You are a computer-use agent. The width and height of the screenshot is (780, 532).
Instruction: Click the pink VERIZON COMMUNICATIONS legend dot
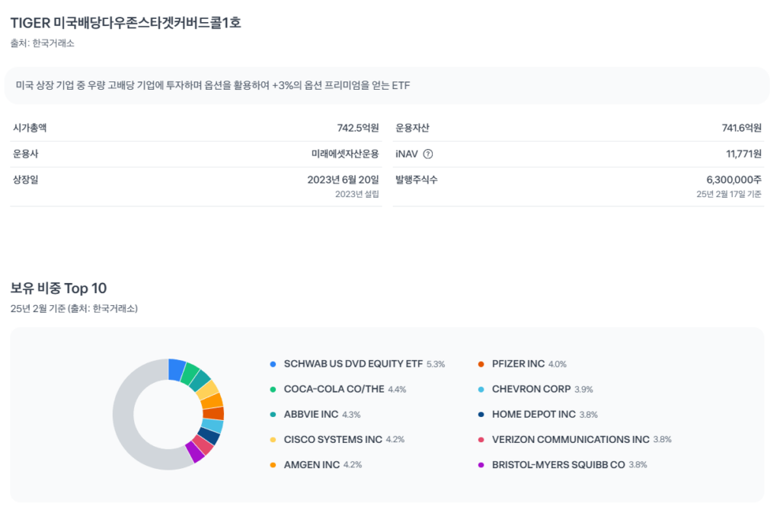pos(481,439)
